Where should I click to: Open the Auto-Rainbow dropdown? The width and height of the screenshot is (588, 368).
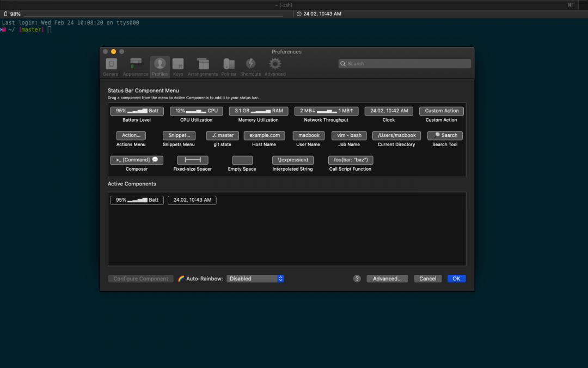(x=255, y=279)
